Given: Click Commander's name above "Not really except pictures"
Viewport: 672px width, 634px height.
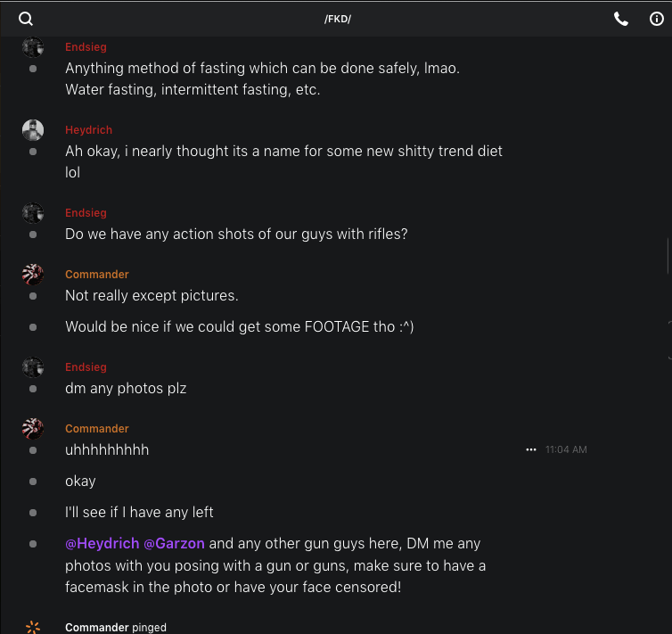Looking at the screenshot, I should tap(96, 275).
